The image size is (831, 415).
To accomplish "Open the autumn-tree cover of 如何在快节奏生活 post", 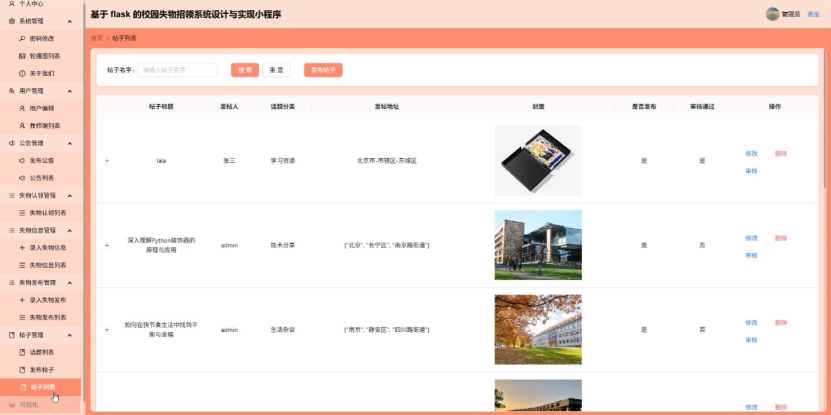I will pyautogui.click(x=538, y=330).
